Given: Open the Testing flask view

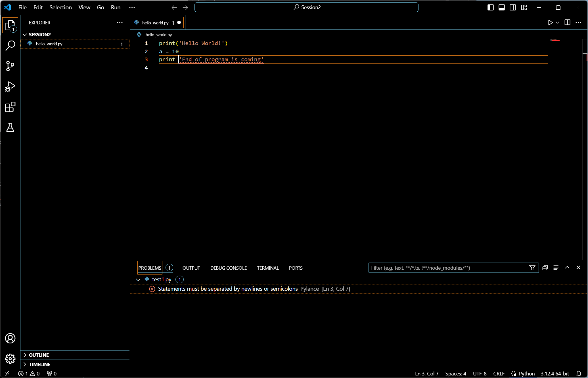Looking at the screenshot, I should pos(10,128).
